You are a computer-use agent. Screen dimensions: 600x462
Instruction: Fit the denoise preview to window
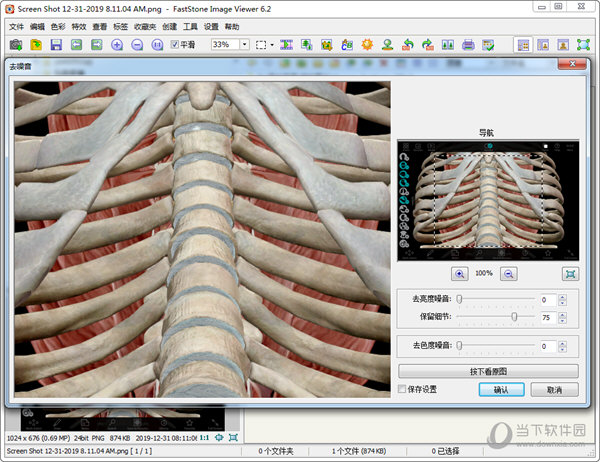pos(570,274)
